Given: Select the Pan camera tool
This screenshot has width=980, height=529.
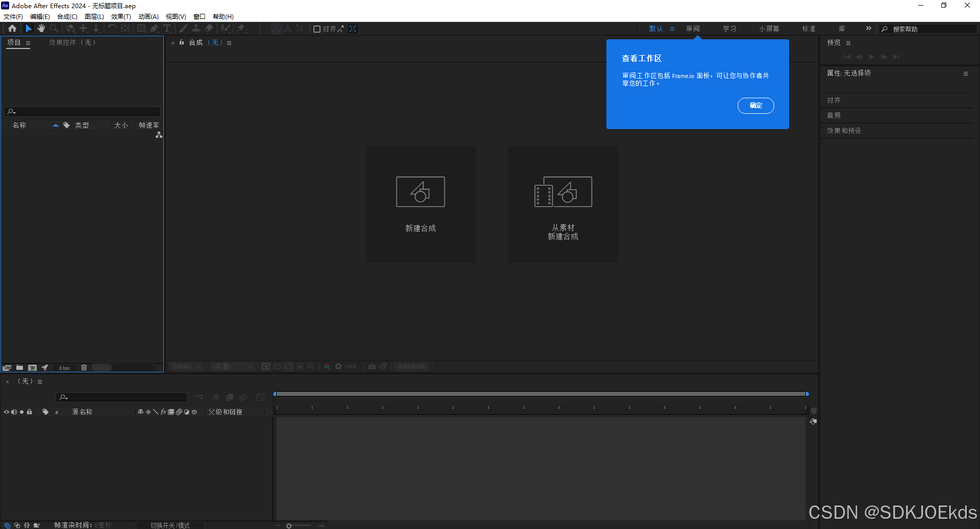Looking at the screenshot, I should 84,29.
